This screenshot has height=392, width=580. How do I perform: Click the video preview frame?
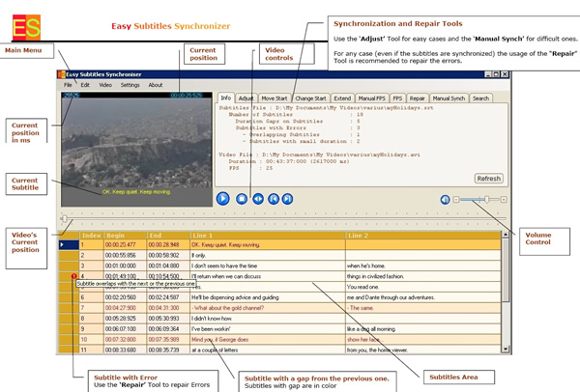(137, 150)
